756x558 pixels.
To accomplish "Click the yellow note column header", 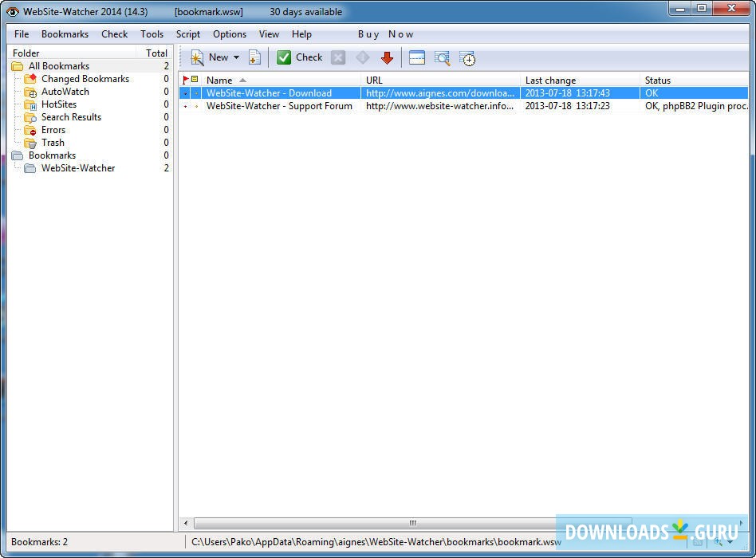I will [195, 80].
